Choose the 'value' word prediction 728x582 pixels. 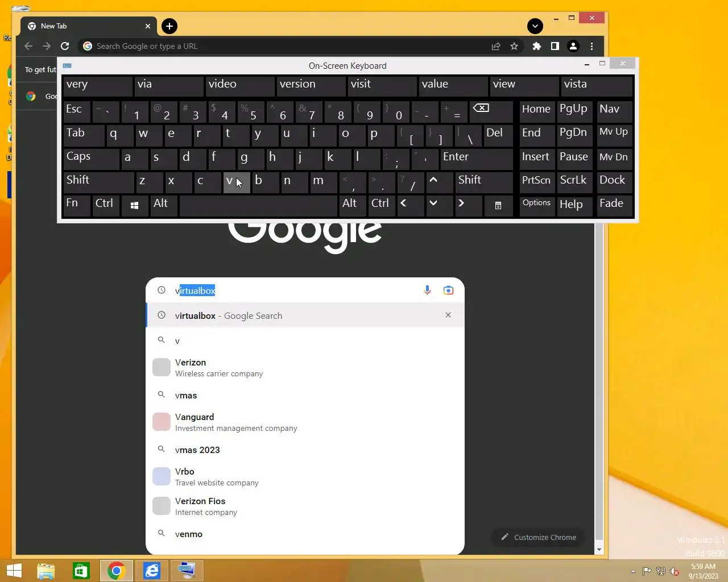coord(453,86)
